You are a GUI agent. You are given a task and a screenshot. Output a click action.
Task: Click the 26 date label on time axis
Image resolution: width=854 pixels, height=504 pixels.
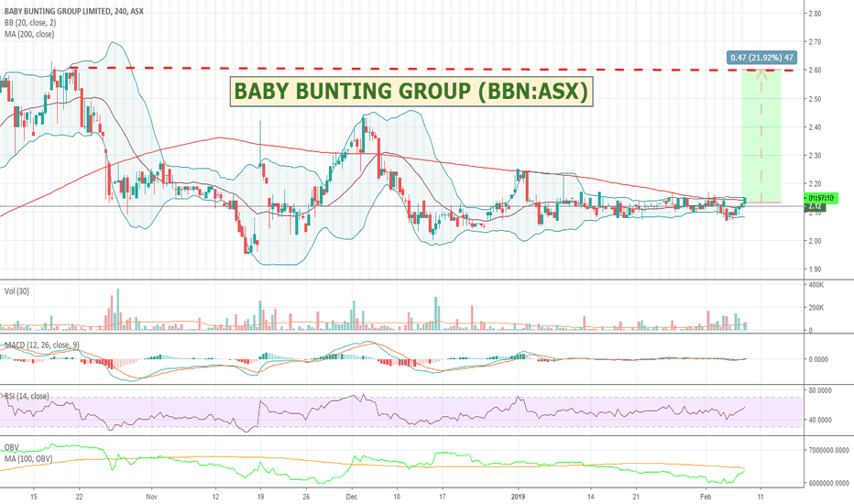pos(306,497)
